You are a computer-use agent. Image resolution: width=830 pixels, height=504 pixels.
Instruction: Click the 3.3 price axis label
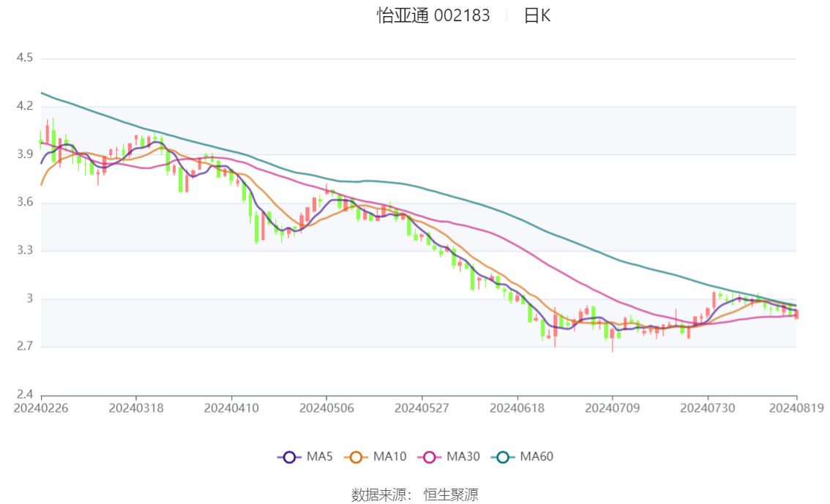pyautogui.click(x=24, y=250)
